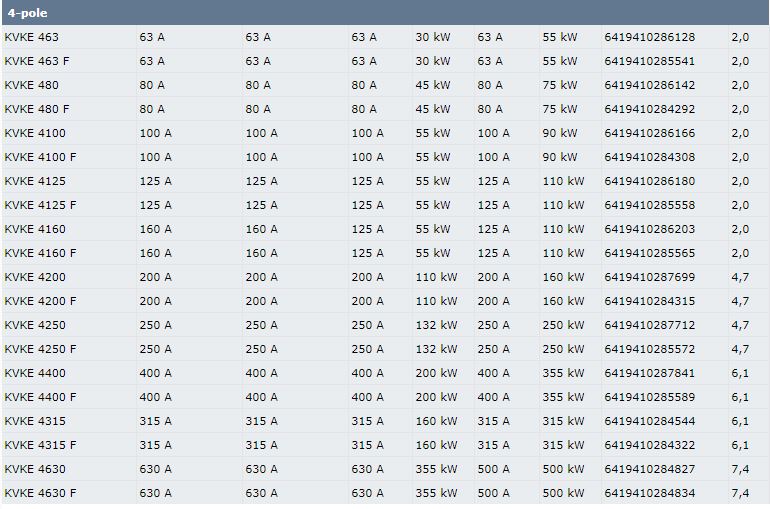Select the KVKE 4400 F model name

40,398
